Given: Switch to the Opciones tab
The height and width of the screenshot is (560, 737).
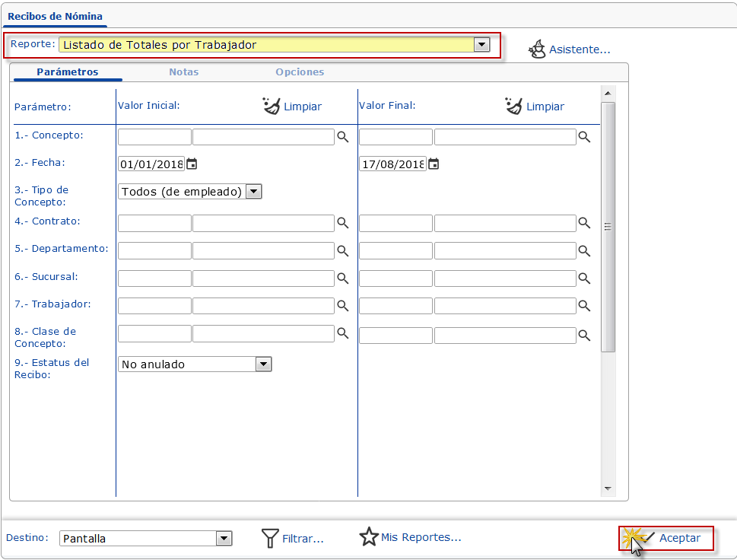Looking at the screenshot, I should click(300, 72).
